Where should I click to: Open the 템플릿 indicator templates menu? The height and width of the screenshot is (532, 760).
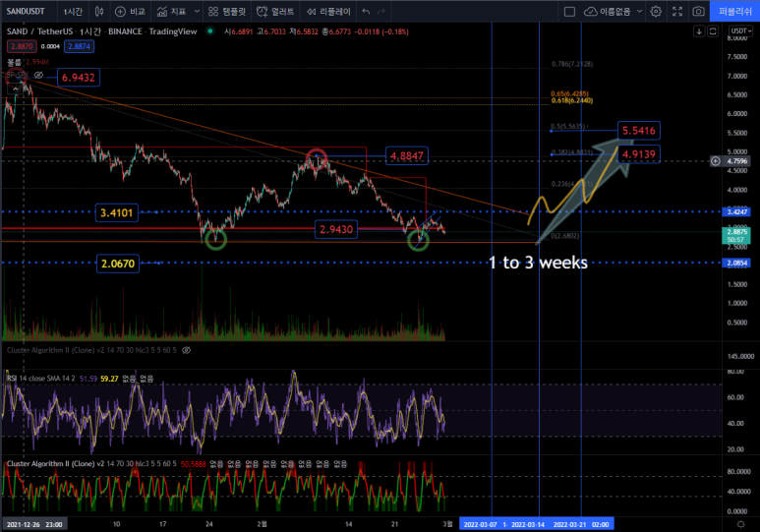[227, 11]
